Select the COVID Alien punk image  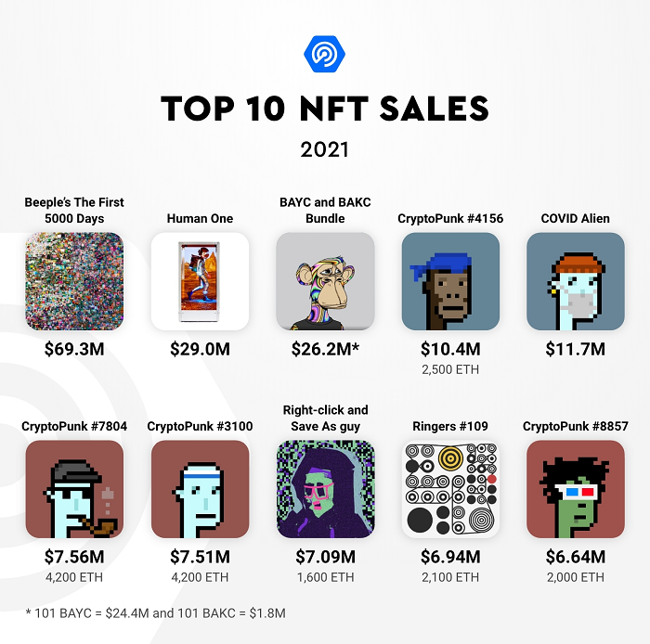click(x=576, y=281)
